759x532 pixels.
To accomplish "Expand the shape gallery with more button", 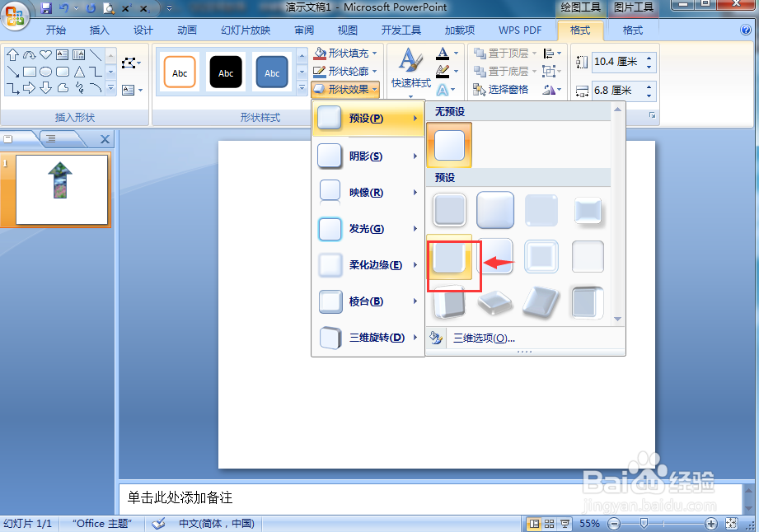I will (111, 88).
